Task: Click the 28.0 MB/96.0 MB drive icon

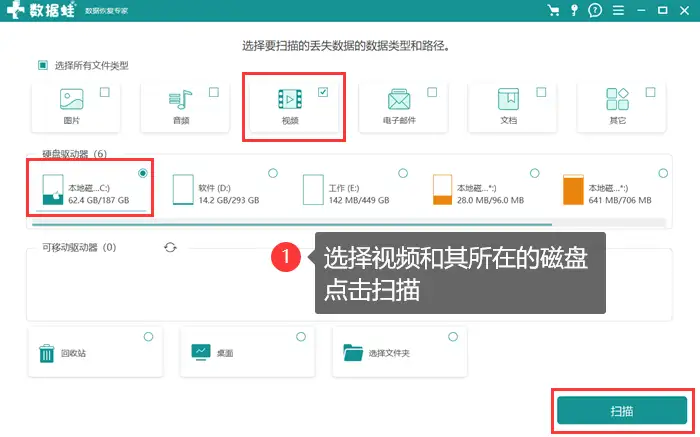Action: coord(442,190)
